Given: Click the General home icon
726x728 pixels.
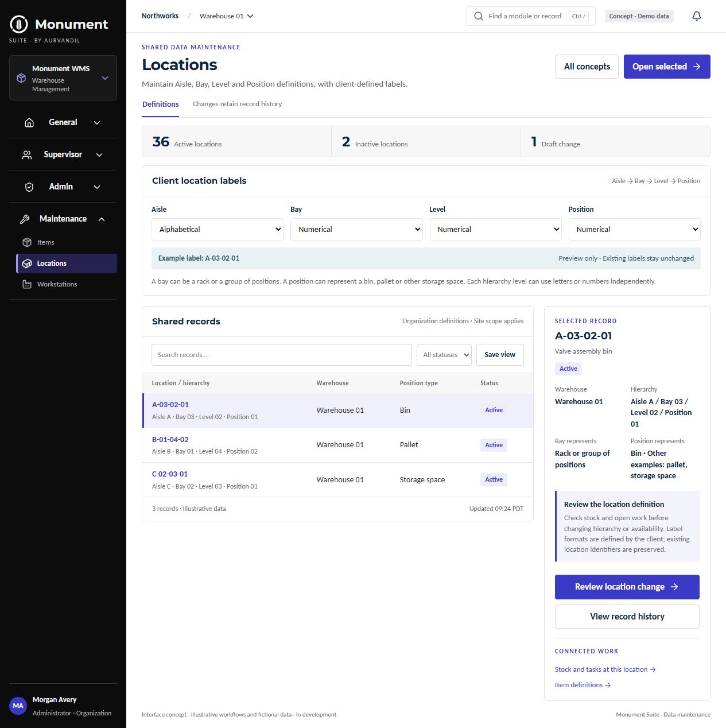Looking at the screenshot, I should (x=29, y=122).
